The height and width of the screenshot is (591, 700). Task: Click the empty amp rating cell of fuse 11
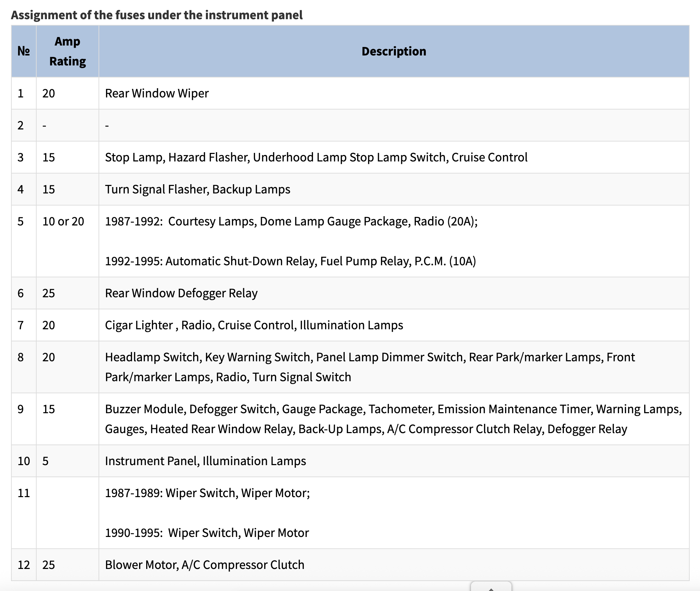pyautogui.click(x=67, y=513)
